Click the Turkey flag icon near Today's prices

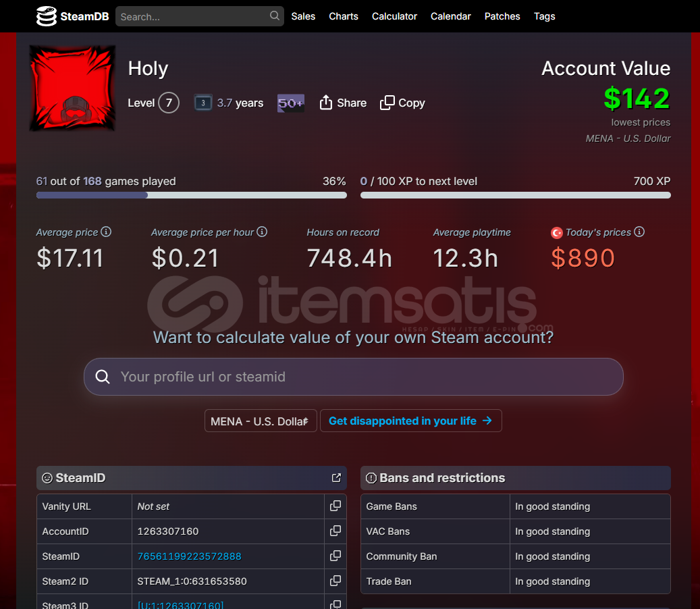557,233
